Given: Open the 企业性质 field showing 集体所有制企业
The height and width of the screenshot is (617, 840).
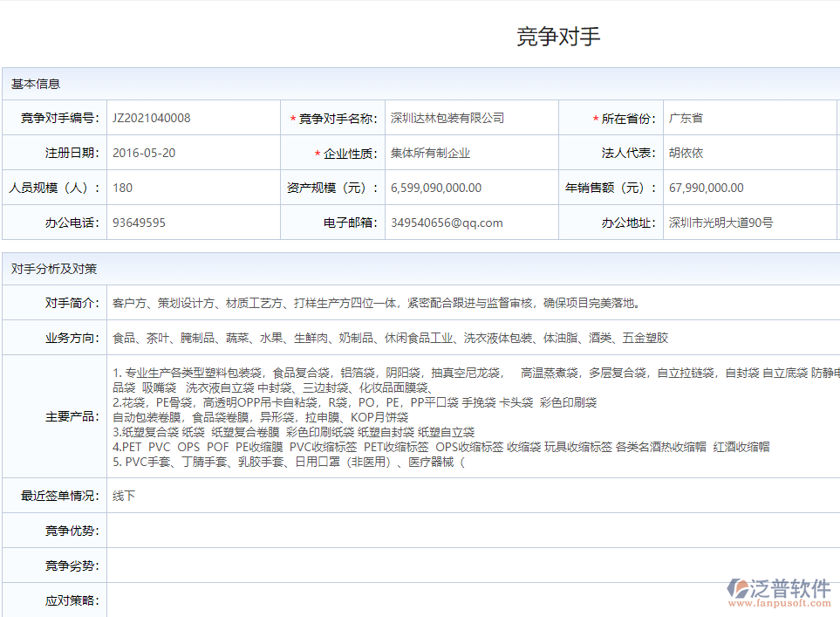Looking at the screenshot, I should tap(471, 153).
